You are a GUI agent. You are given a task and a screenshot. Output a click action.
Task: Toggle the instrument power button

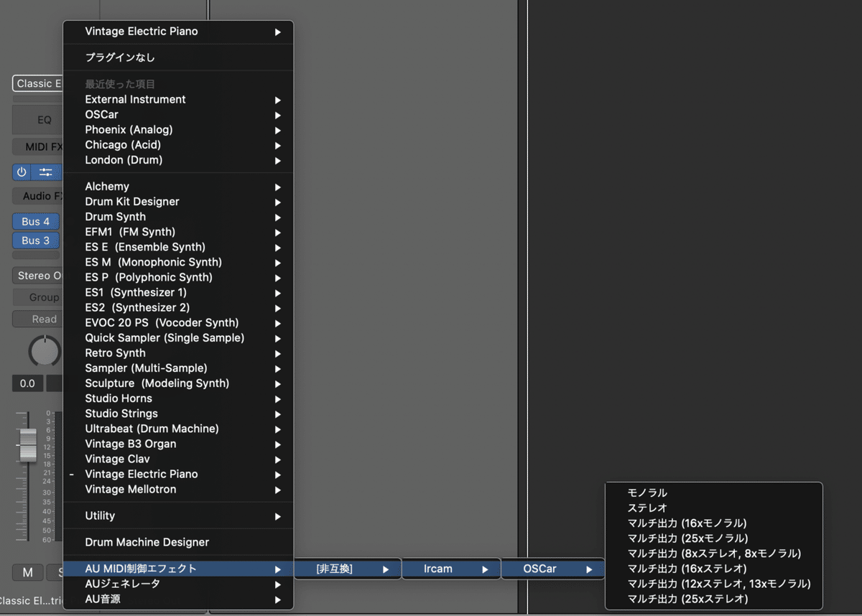pyautogui.click(x=22, y=172)
